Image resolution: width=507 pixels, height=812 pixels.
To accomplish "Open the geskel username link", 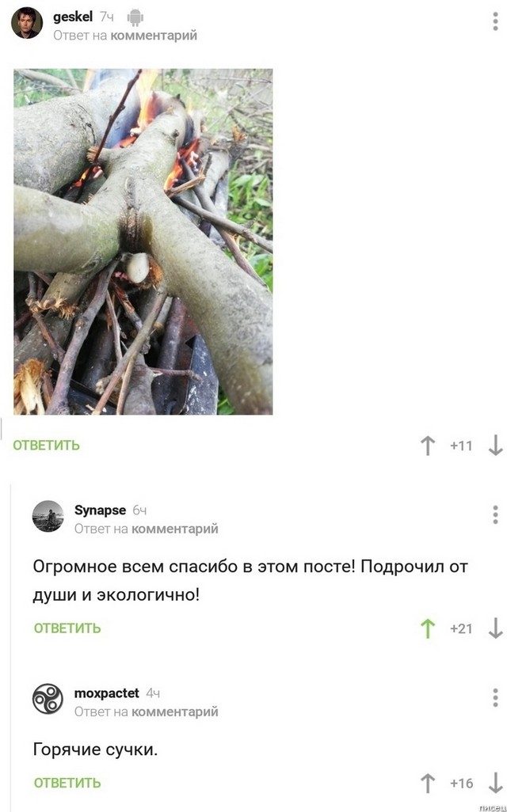I will 73,17.
